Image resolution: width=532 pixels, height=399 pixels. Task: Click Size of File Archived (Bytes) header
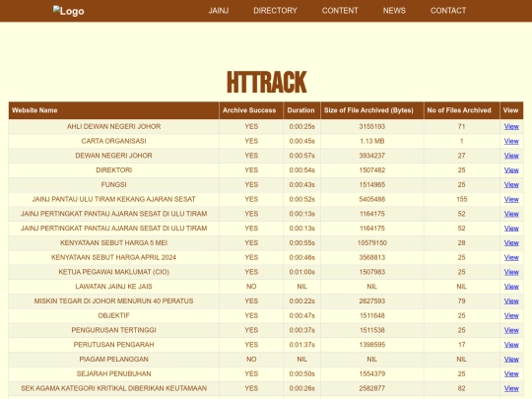click(x=371, y=110)
